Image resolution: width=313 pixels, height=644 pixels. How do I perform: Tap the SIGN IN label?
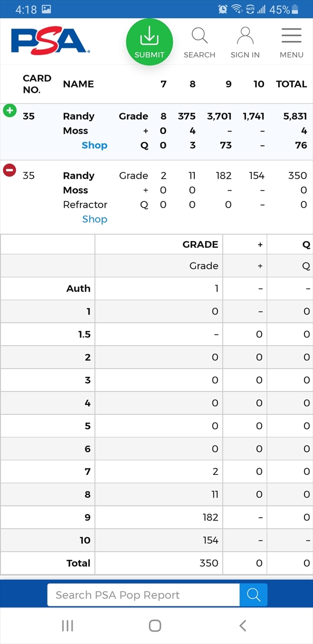tap(245, 55)
